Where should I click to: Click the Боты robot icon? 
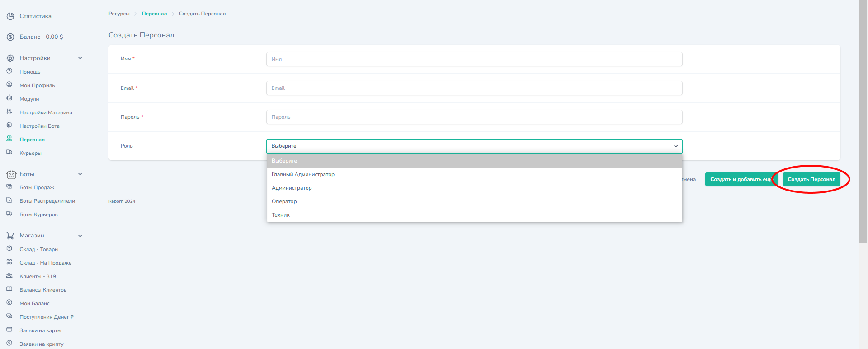(11, 174)
